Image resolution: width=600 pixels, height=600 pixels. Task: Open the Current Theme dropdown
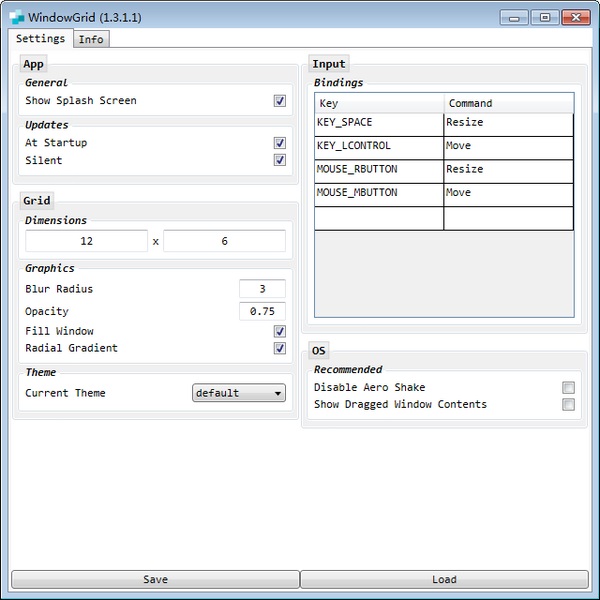point(238,393)
